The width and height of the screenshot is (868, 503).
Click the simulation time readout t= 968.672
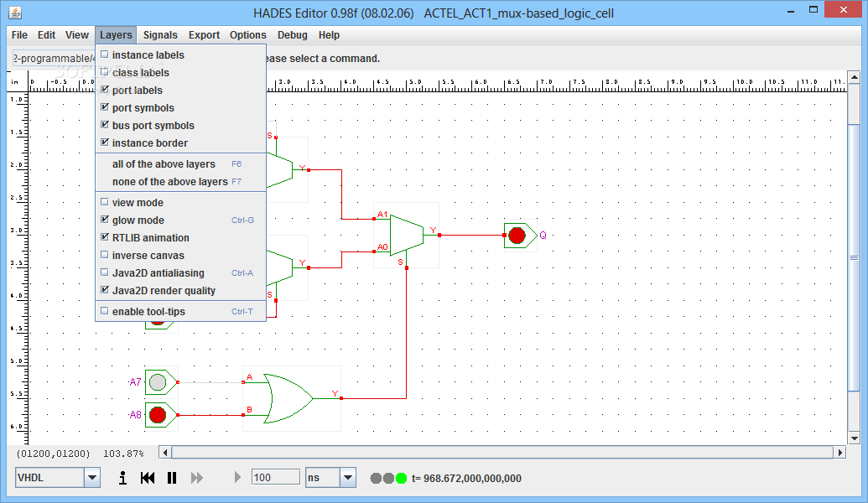466,478
